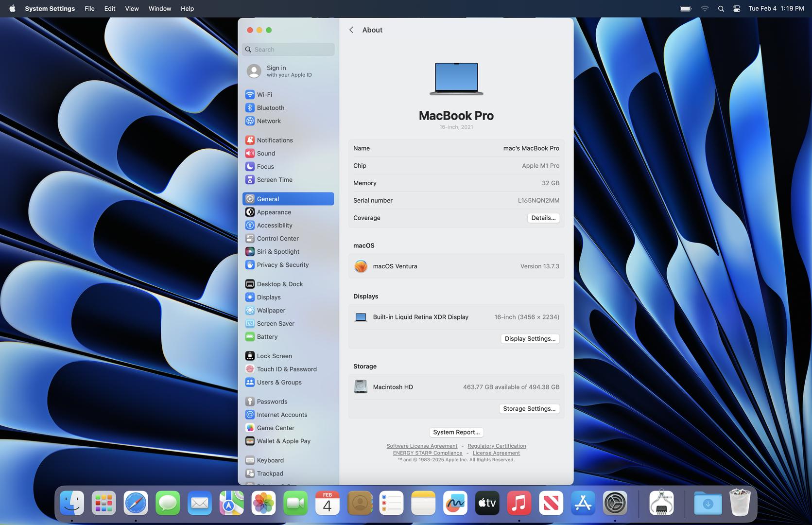Open App Store from the Dock
The width and height of the screenshot is (812, 525).
click(x=583, y=503)
